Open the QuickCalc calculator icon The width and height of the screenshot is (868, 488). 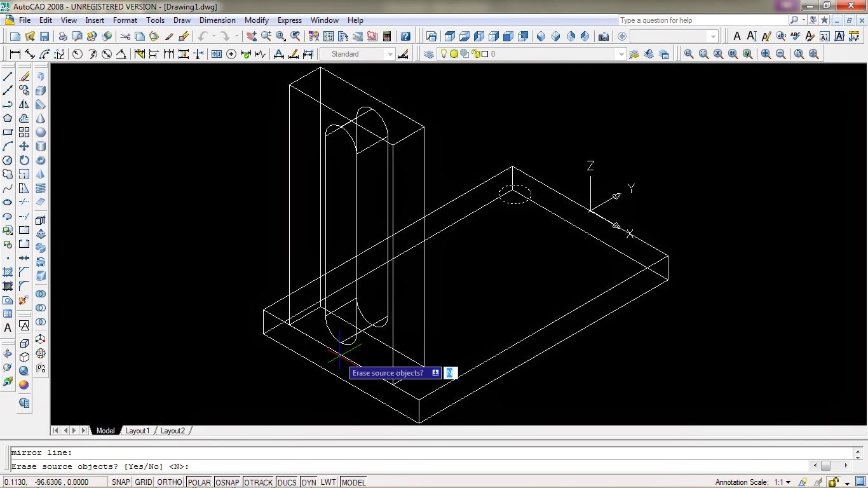click(x=387, y=36)
